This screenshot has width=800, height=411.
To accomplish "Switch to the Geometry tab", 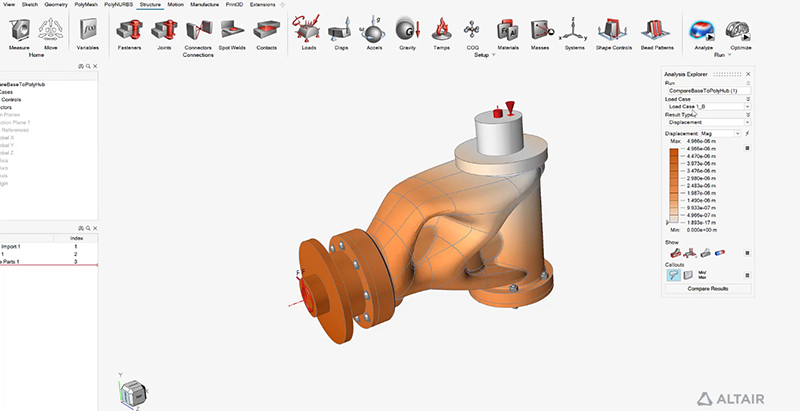I will coord(56,5).
